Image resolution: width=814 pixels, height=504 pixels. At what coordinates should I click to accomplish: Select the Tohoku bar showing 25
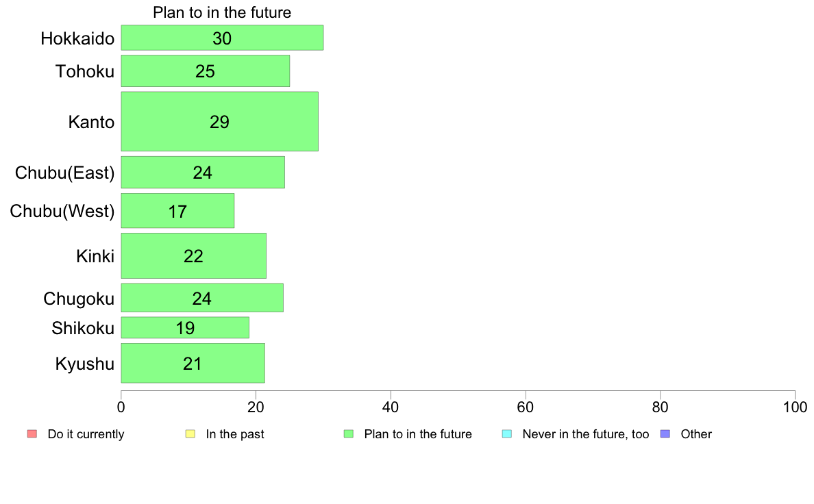206,71
